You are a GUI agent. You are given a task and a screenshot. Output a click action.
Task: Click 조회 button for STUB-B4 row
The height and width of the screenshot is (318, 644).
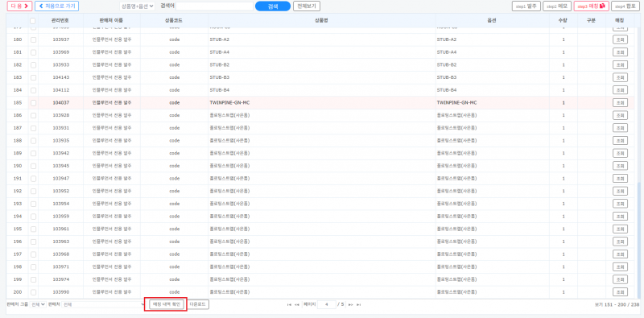click(x=620, y=90)
